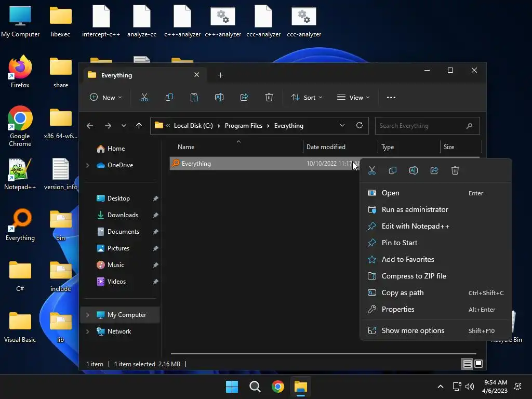
Task: Refresh the current folder
Action: (x=360, y=126)
